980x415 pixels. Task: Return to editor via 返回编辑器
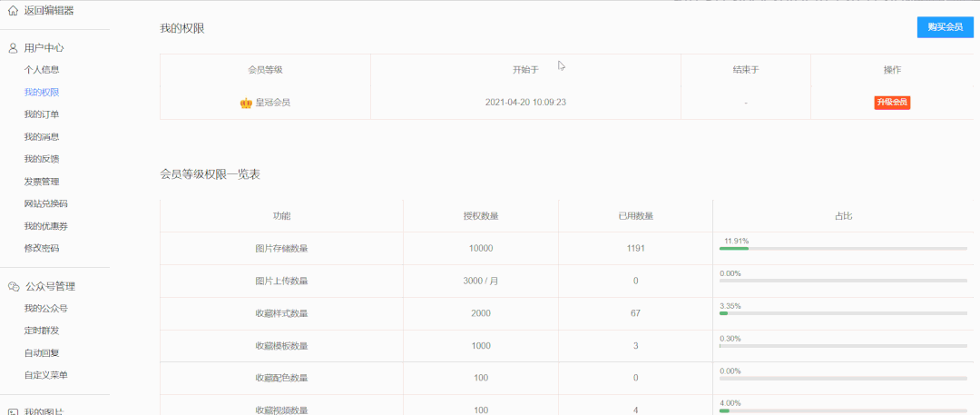pos(49,11)
